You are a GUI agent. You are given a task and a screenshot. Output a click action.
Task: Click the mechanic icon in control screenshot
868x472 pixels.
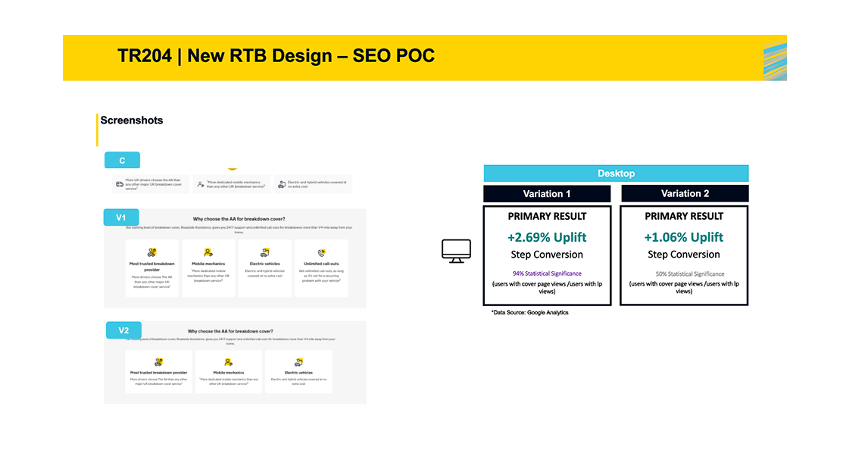[200, 184]
